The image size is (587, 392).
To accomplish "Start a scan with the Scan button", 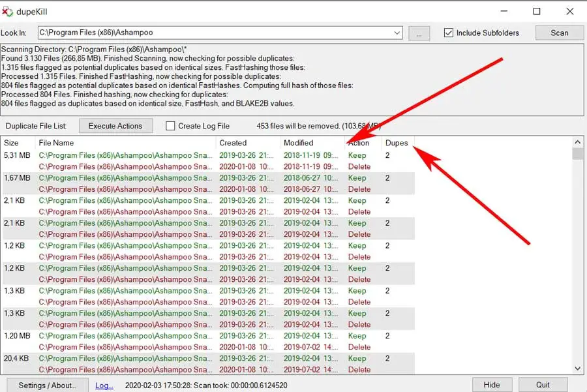I will (x=560, y=33).
